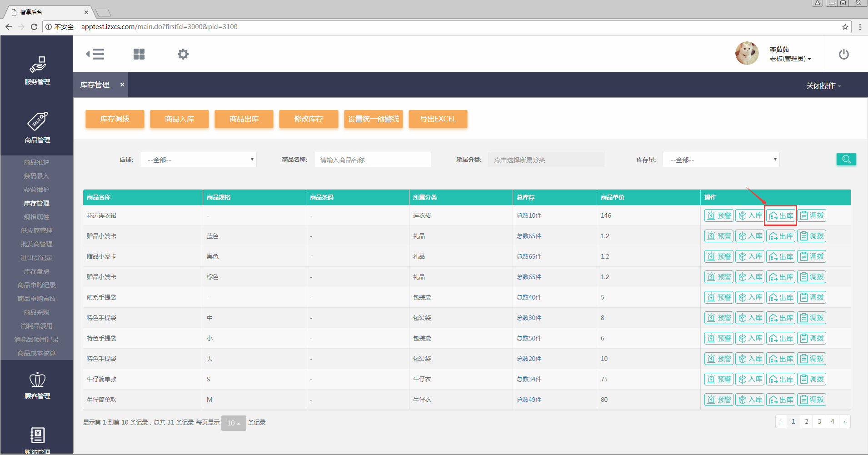Bookmark page with the star icon
Image resolution: width=868 pixels, height=455 pixels.
[x=845, y=27]
